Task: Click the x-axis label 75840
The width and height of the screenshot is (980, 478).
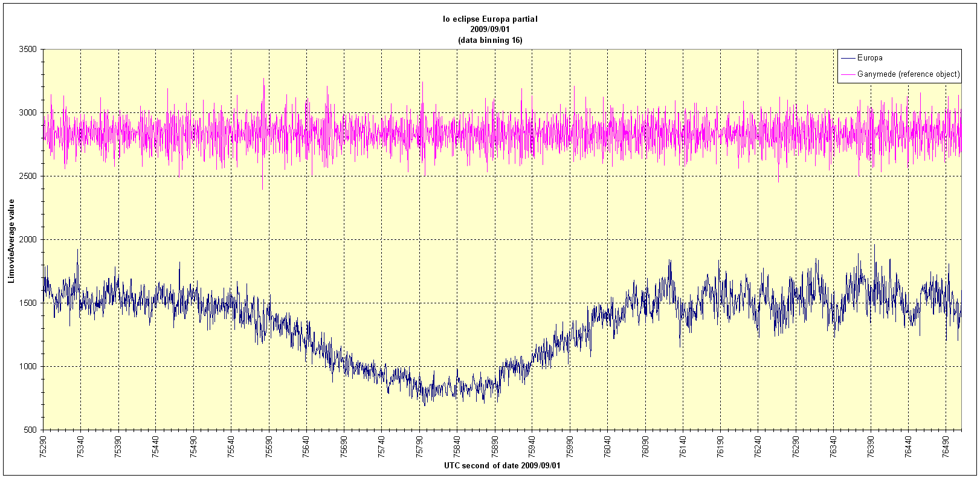Action: coord(457,446)
